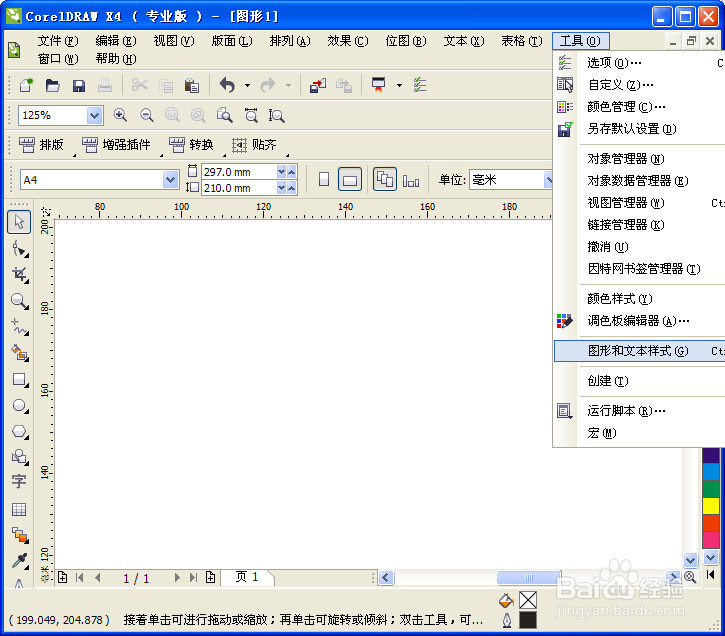Open the 编辑(E) menu
This screenshot has height=636, width=725.
point(116,41)
